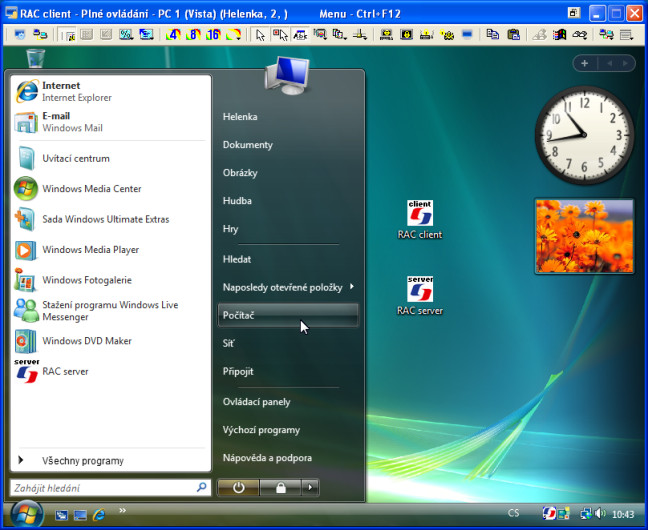
Task: Open the binoculars dropdown in RAC toolbar
Action: (579, 35)
